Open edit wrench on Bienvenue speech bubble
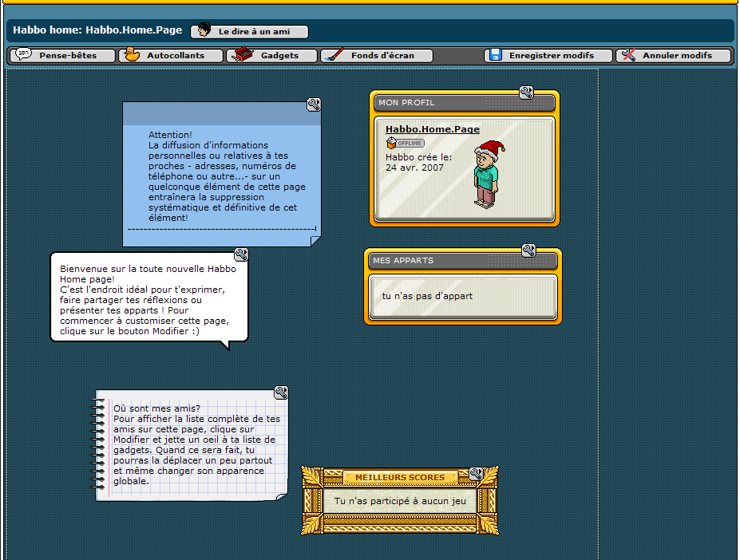Screen dimensions: 740x560 point(241,254)
